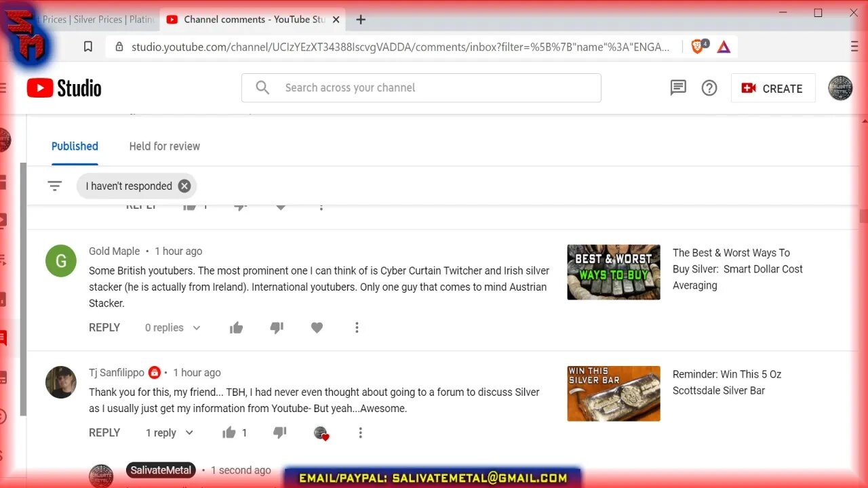The height and width of the screenshot is (488, 868).
Task: Close the Channel comments browser tab
Action: [x=336, y=20]
